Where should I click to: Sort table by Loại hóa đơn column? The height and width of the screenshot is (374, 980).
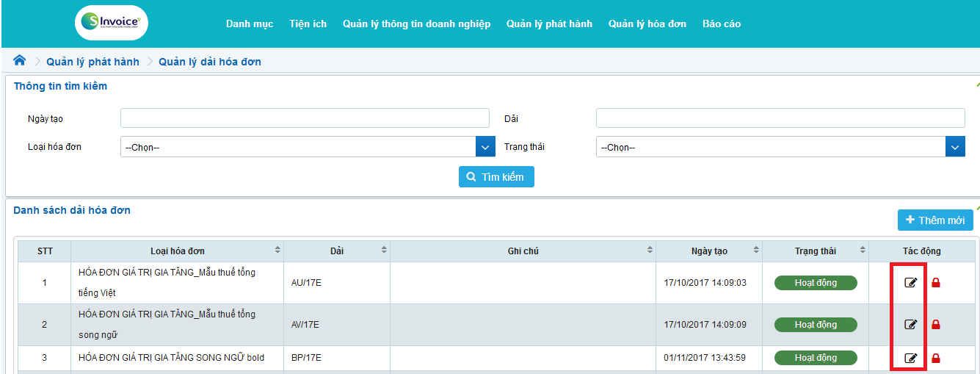pos(277,251)
